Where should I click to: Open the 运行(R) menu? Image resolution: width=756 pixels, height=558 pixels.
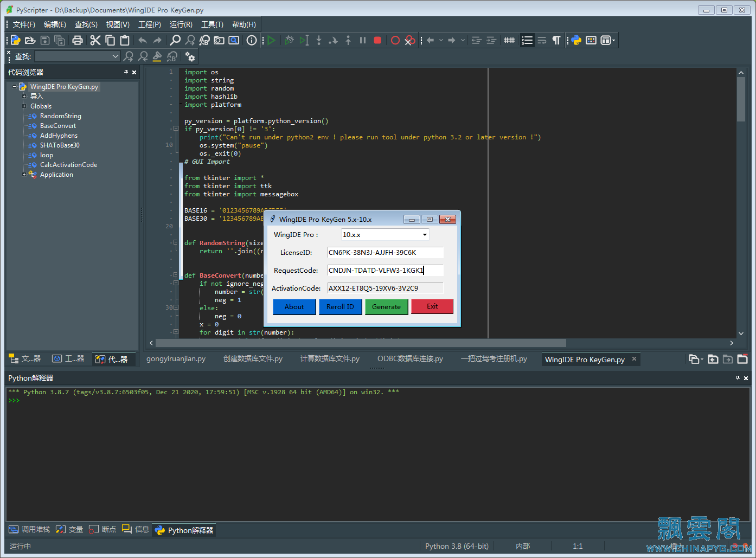(x=181, y=24)
